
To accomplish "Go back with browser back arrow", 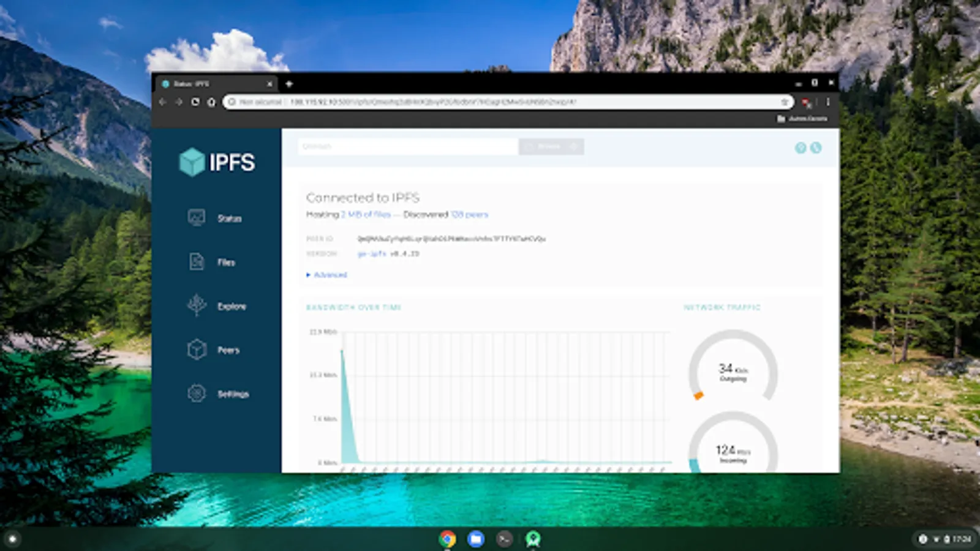I will click(x=162, y=102).
